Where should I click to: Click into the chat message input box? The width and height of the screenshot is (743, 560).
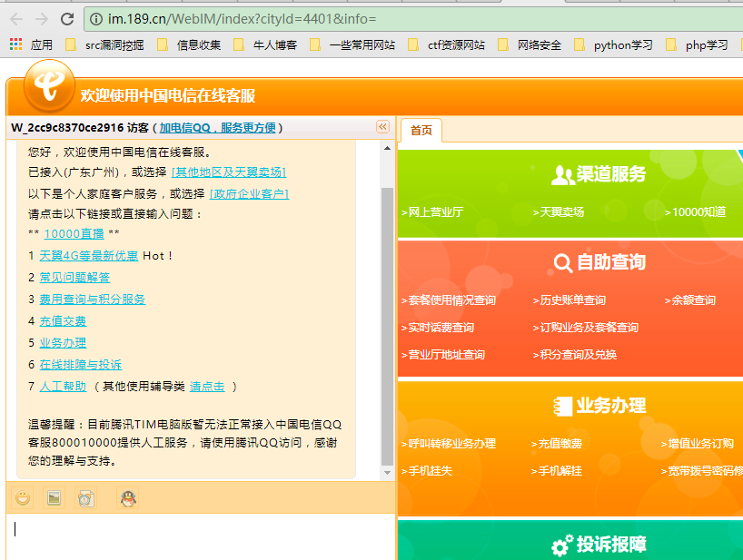[201, 537]
